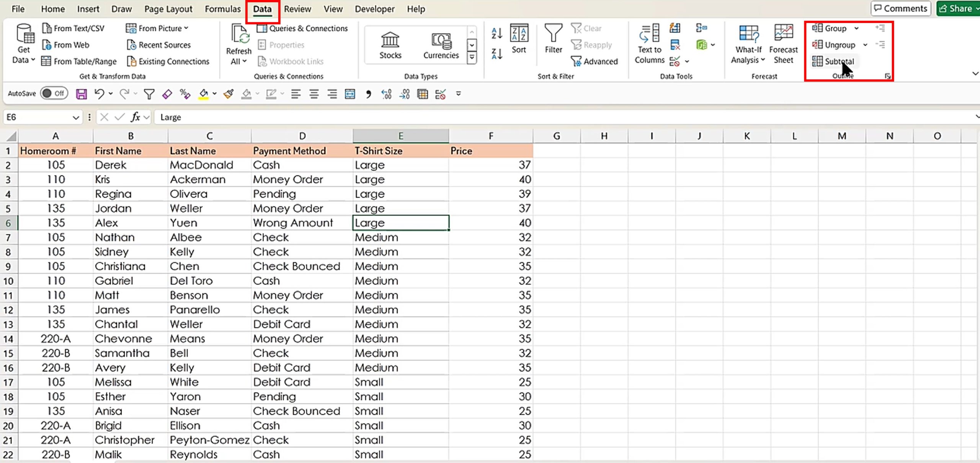Open the Sort dialog icon

point(519,34)
